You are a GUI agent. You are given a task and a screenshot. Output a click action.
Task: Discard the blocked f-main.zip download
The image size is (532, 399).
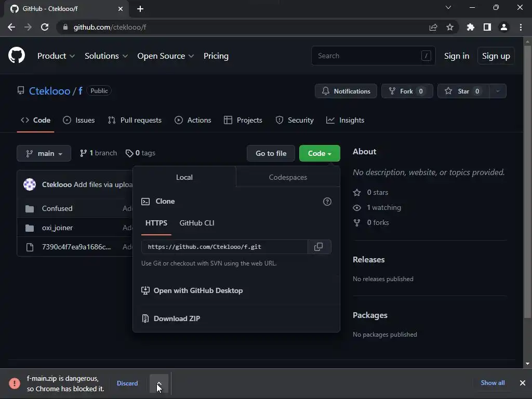pos(127,383)
